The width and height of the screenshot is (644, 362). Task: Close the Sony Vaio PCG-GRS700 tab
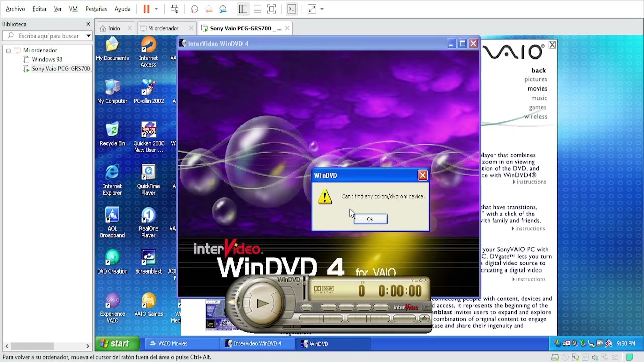pyautogui.click(x=287, y=28)
